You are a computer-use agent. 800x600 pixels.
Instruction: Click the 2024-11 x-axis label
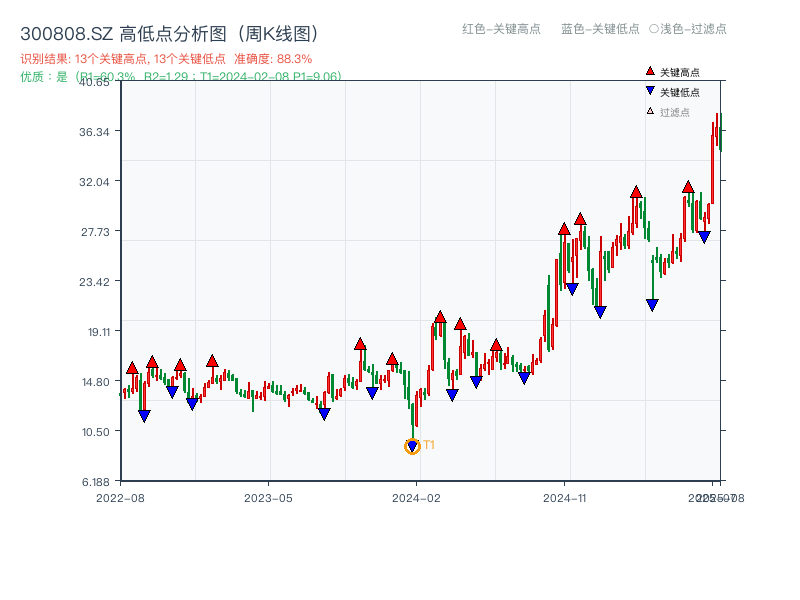564,498
